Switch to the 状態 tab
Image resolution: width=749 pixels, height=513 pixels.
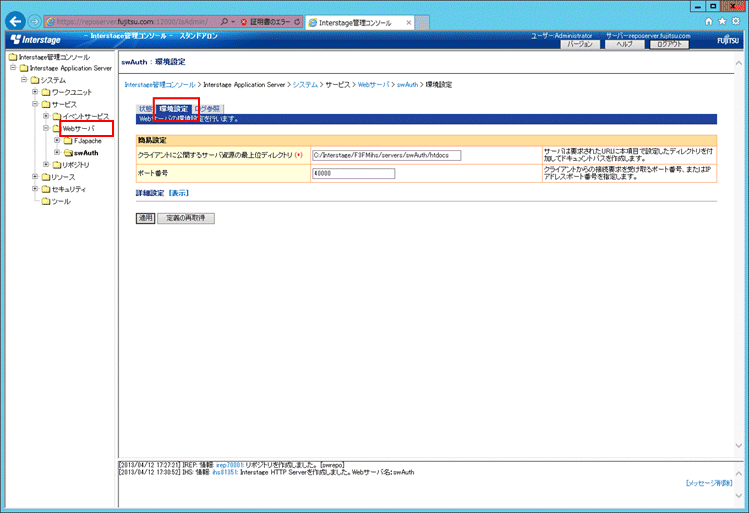(145, 108)
